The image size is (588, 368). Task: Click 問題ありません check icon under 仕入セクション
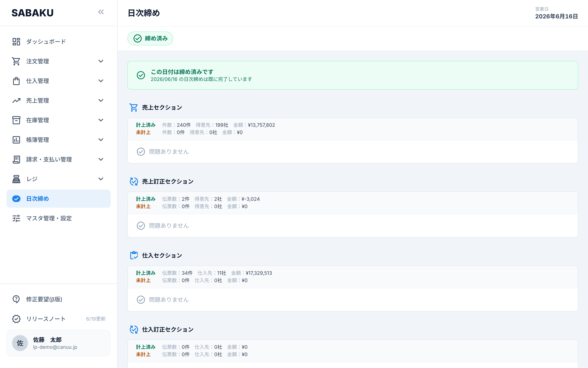(x=141, y=300)
